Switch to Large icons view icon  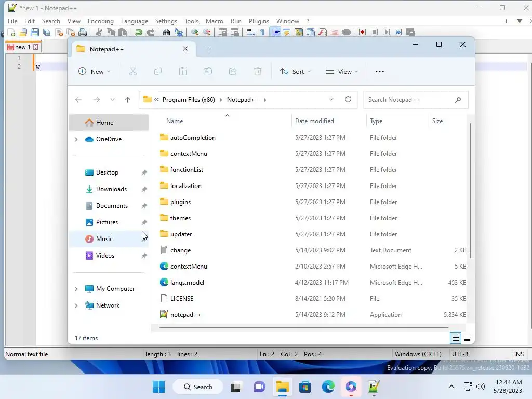(x=467, y=338)
